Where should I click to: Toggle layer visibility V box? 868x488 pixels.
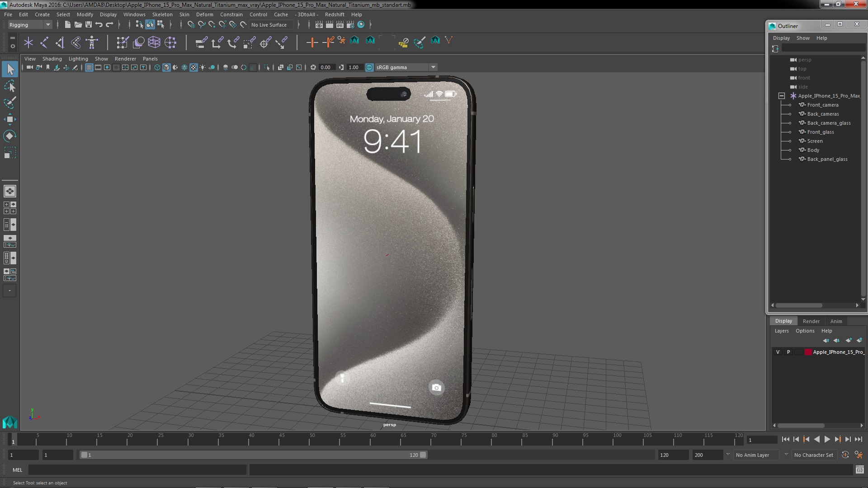point(778,352)
